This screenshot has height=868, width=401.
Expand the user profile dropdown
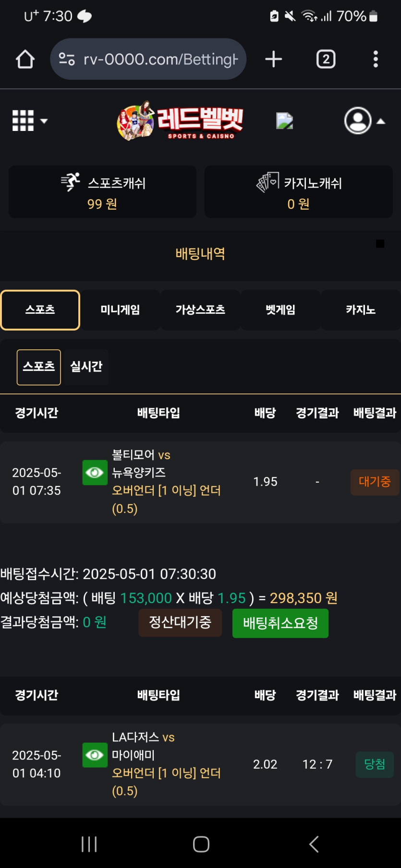[x=365, y=121]
